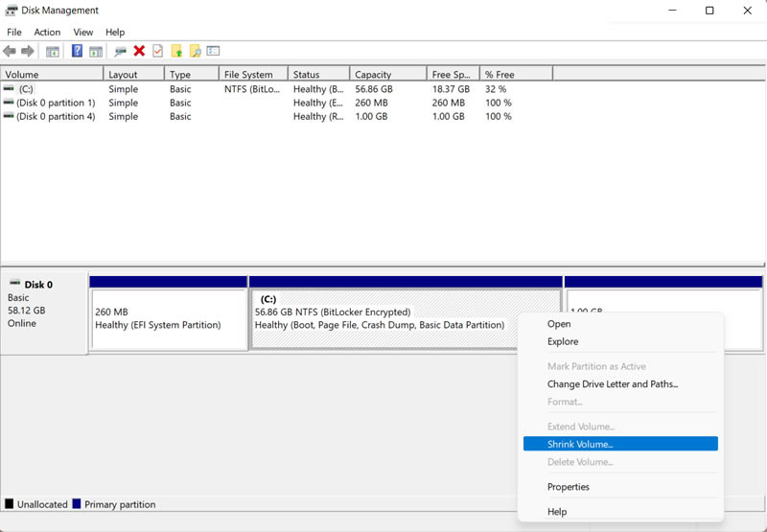Image resolution: width=767 pixels, height=532 pixels.
Task: Click the folder with green arrow icon
Action: click(176, 51)
